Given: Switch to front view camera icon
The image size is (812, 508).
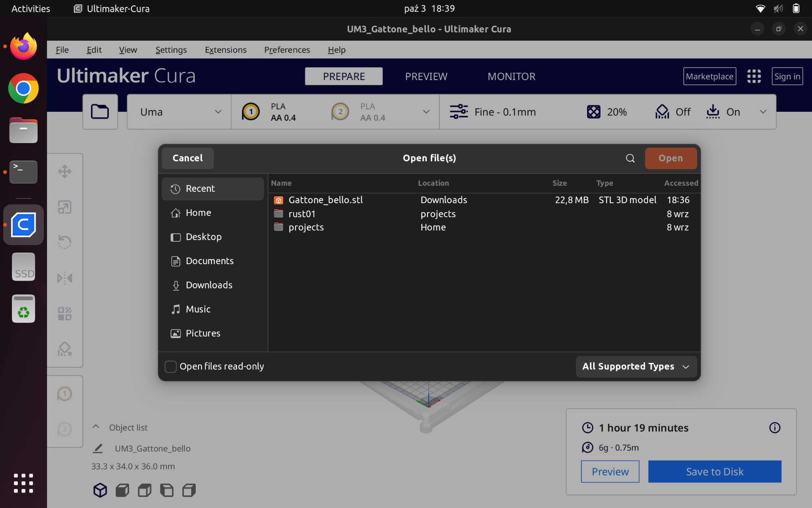Looking at the screenshot, I should [x=122, y=490].
